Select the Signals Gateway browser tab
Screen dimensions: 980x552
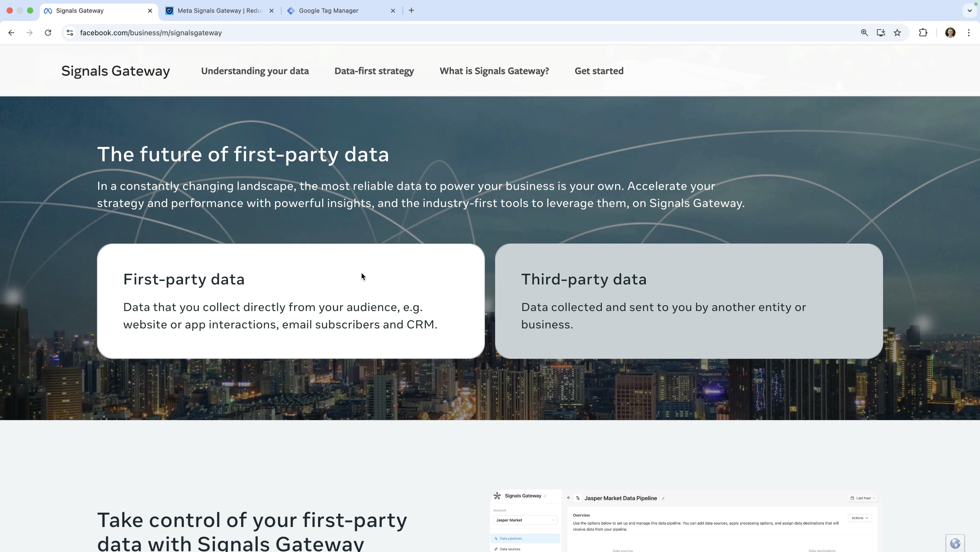(x=99, y=11)
